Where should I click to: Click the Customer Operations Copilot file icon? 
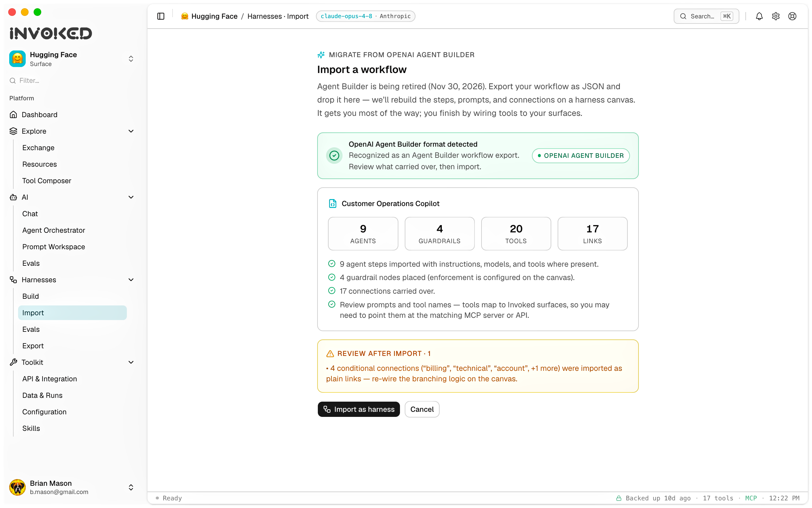click(332, 204)
